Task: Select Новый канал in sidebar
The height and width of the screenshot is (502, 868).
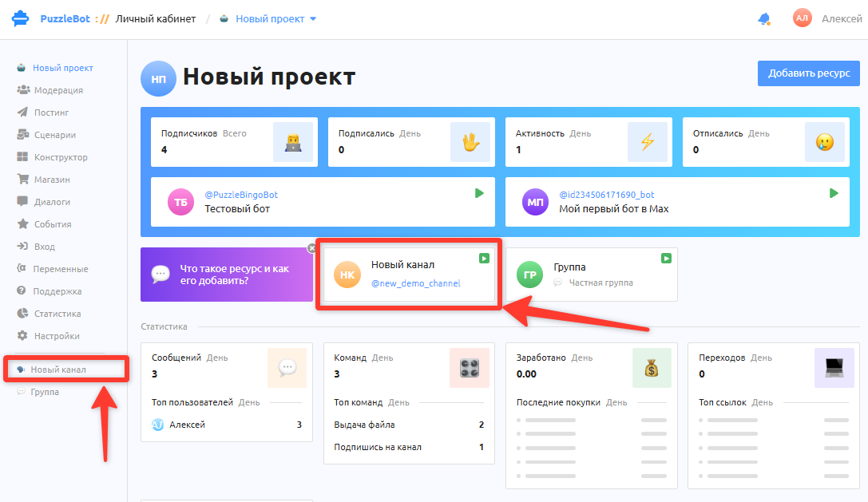Action: 58,370
